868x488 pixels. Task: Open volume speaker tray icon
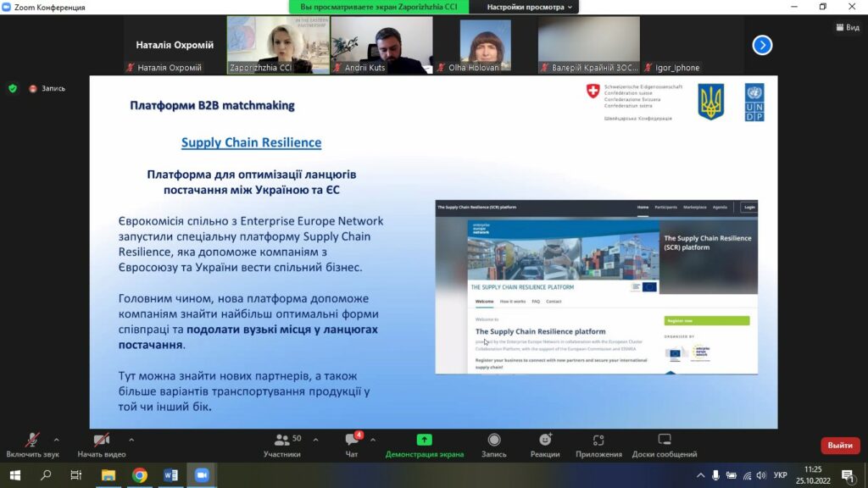pos(761,475)
